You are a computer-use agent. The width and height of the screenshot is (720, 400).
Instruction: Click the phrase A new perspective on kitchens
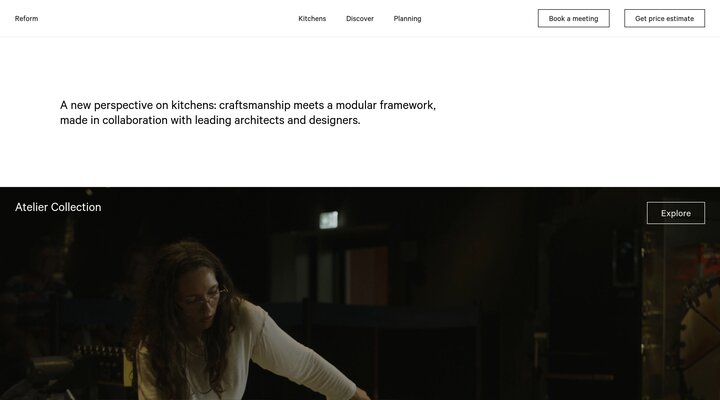pos(138,105)
